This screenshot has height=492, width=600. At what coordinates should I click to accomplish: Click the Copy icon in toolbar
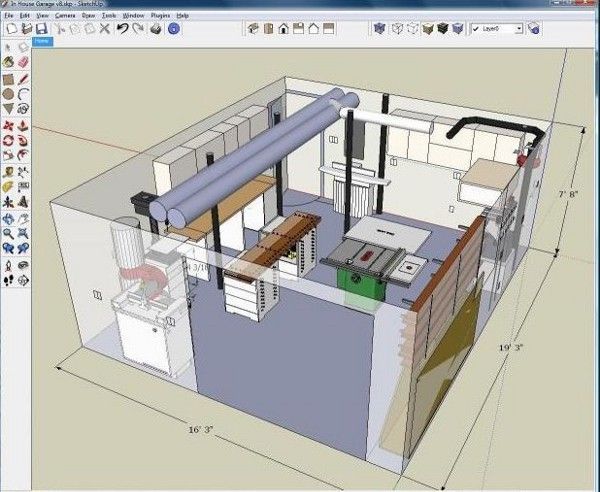point(75,29)
